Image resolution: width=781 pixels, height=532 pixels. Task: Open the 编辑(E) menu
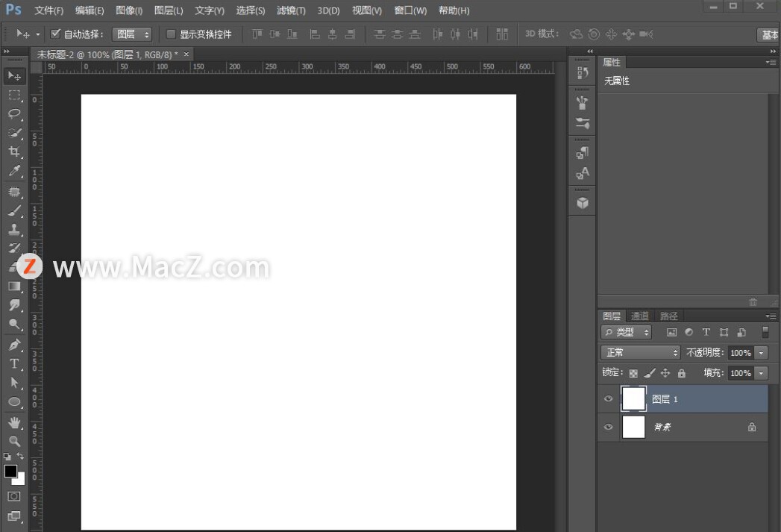click(x=90, y=10)
